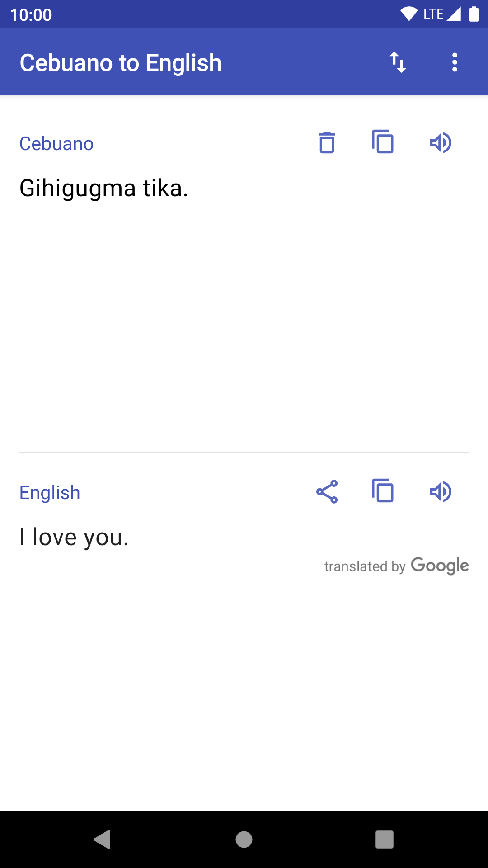Tap the 'translated by Google' attribution
This screenshot has height=868, width=488.
(396, 566)
